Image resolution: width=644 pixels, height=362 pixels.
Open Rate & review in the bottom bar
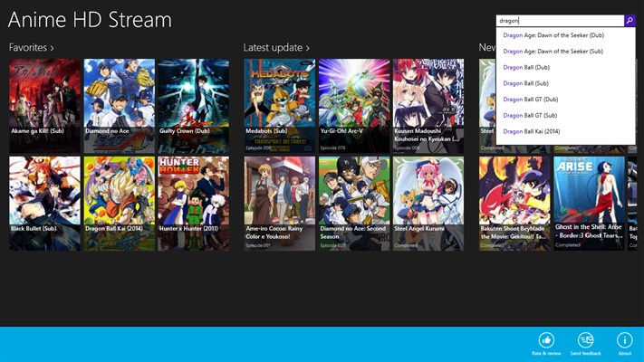[x=546, y=344]
